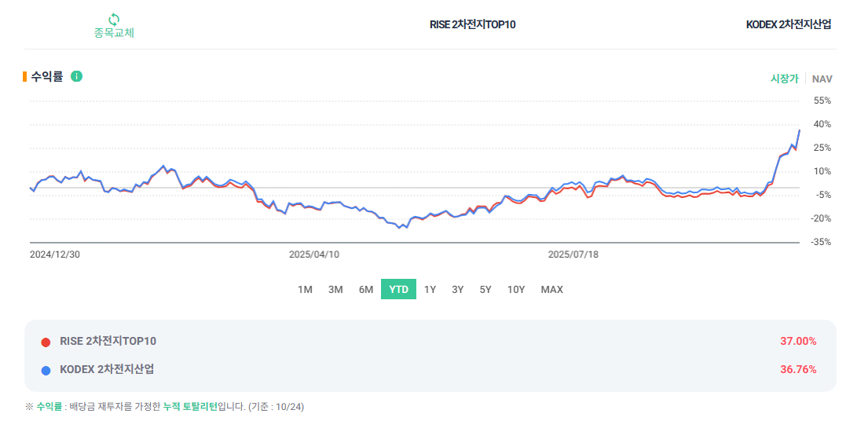
Task: Click the 25% y-axis label
Action: [x=822, y=148]
